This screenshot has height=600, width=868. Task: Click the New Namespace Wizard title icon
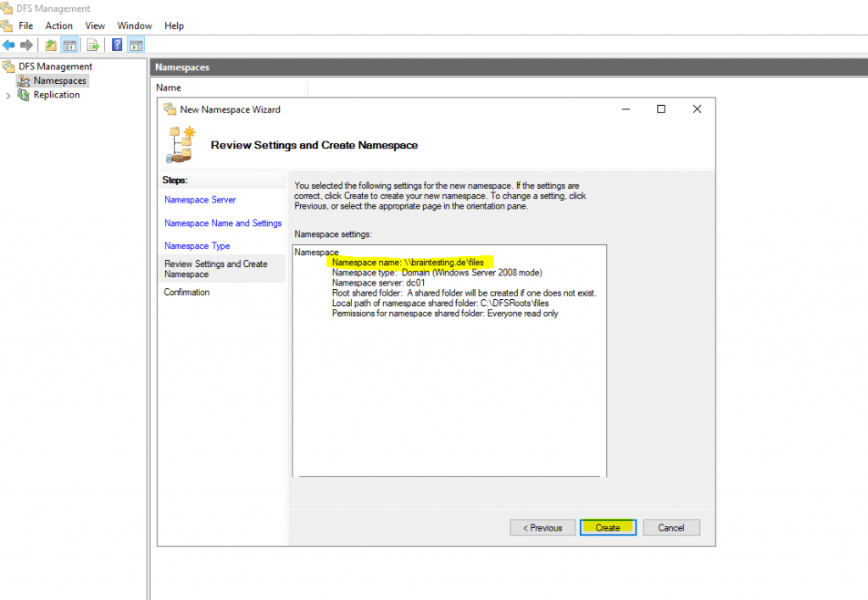170,109
